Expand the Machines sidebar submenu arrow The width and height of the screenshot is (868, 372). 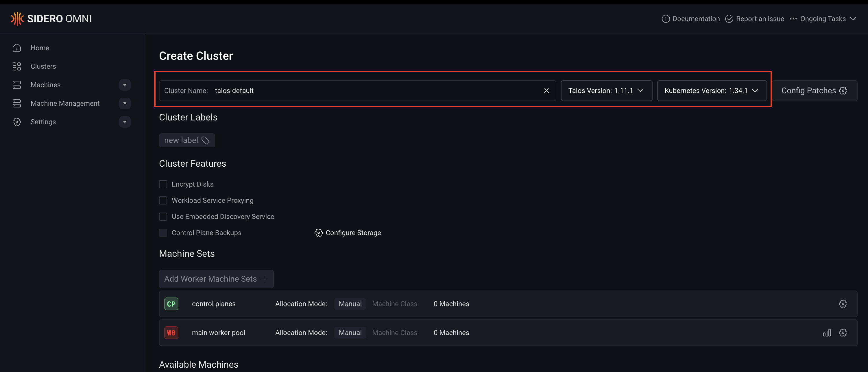125,85
